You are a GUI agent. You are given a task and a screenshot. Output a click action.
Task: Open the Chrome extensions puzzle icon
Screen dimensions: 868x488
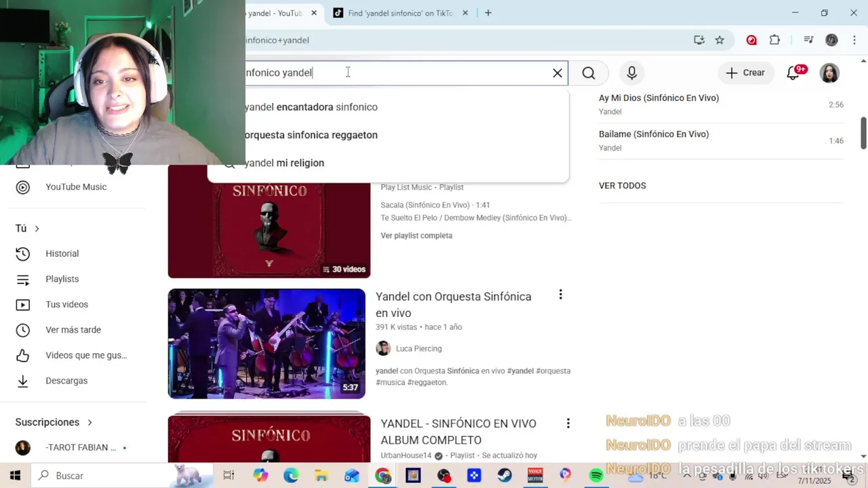775,40
